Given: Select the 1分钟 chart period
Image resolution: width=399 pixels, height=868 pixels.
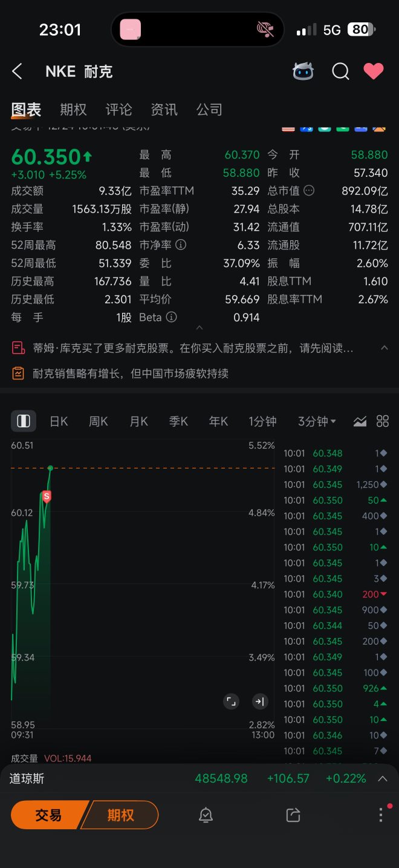Looking at the screenshot, I should pos(262,421).
